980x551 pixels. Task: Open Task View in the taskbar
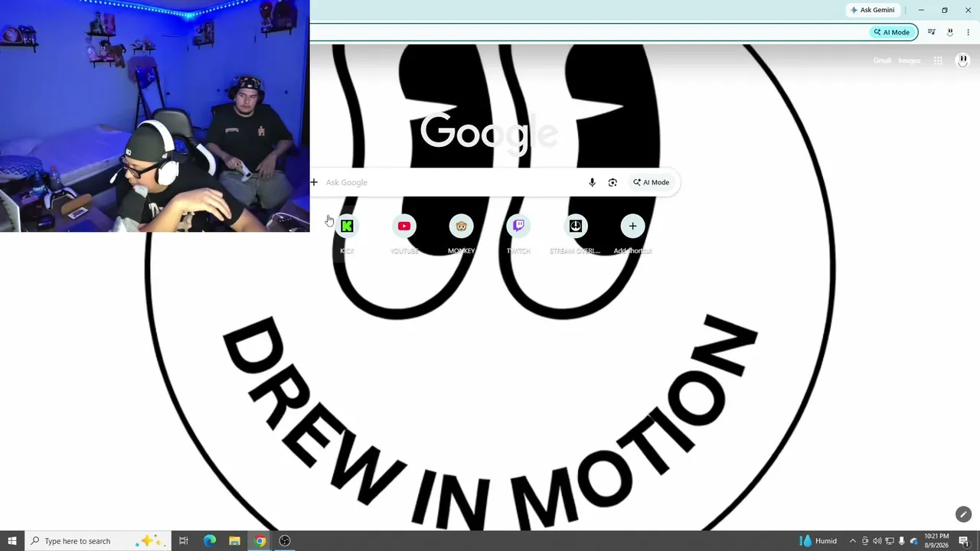[184, 541]
